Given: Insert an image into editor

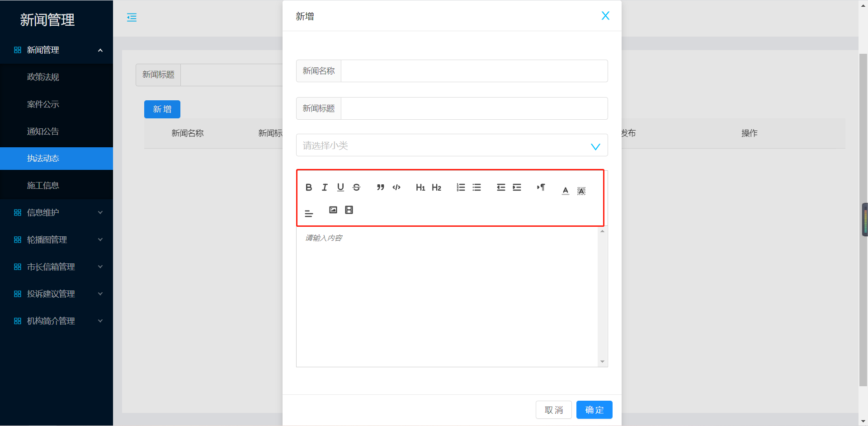Looking at the screenshot, I should [x=333, y=210].
